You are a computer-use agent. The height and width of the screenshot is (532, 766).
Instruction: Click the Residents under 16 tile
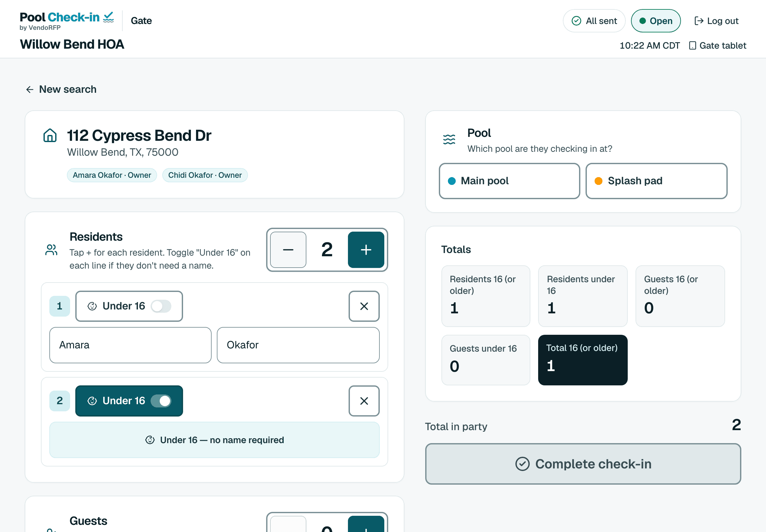(x=583, y=296)
